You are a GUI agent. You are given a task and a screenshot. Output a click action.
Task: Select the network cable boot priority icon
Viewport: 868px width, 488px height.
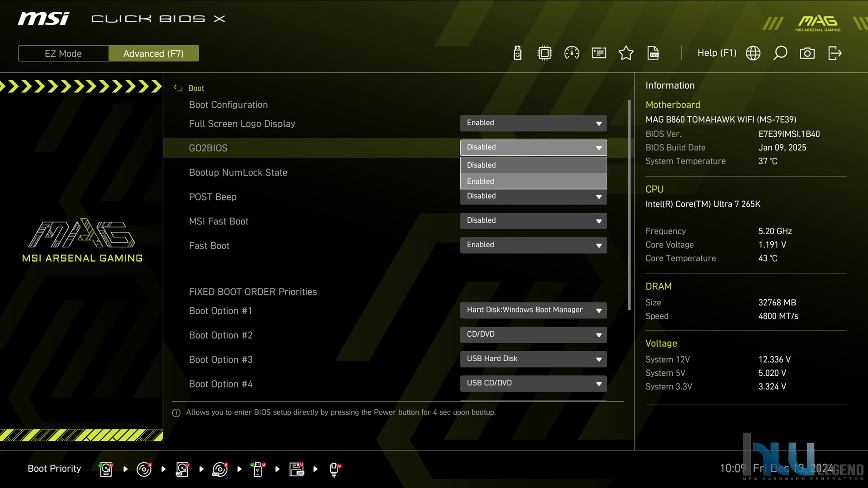tap(335, 469)
